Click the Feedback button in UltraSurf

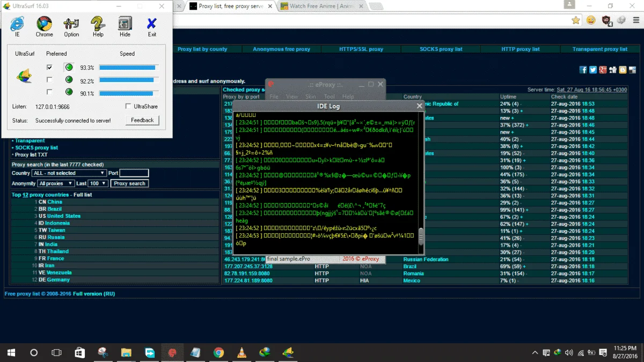pyautogui.click(x=142, y=120)
